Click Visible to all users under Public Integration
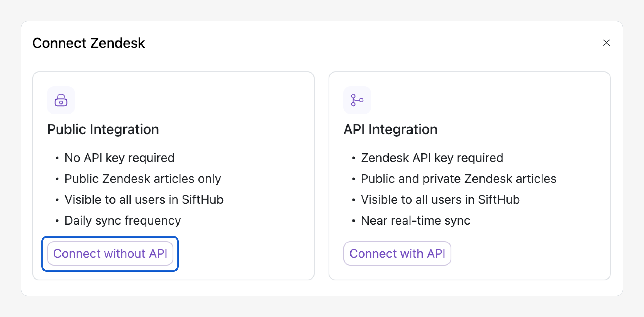The image size is (644, 317). coord(144,200)
